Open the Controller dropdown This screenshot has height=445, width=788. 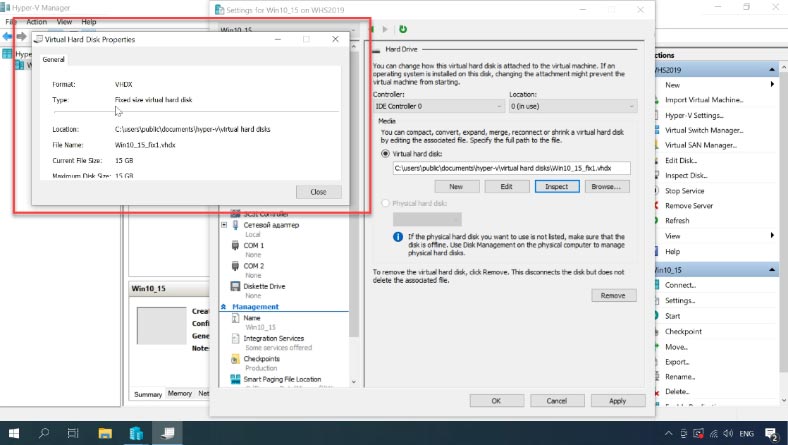click(x=438, y=106)
